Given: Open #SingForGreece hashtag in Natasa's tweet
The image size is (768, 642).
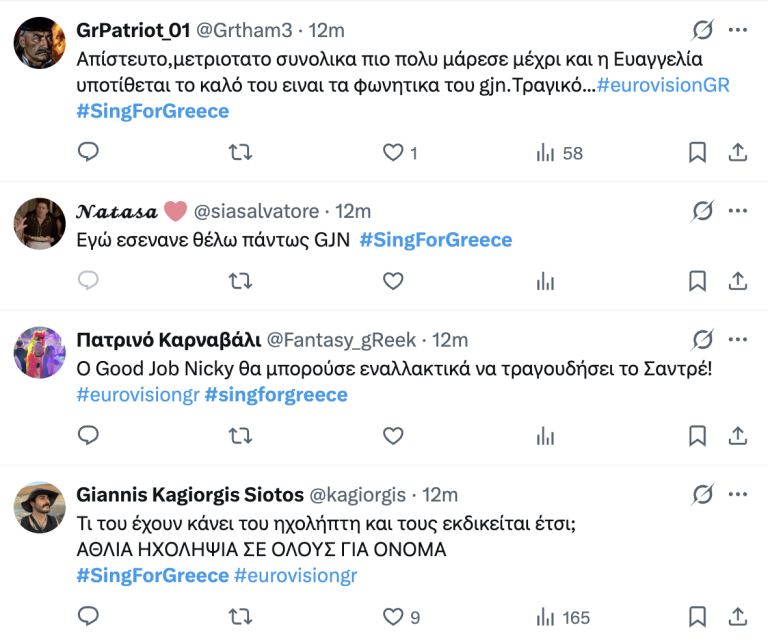Looking at the screenshot, I should tap(435, 240).
